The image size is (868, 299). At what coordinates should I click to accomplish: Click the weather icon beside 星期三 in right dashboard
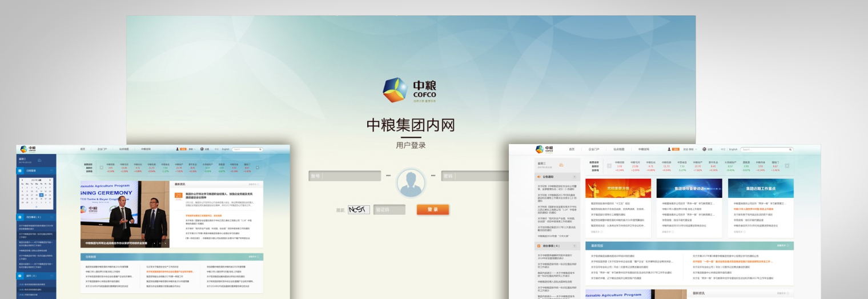pyautogui.click(x=561, y=165)
